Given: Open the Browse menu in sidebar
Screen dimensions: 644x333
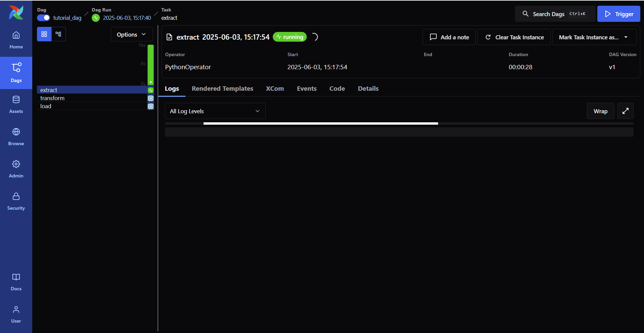Looking at the screenshot, I should [x=16, y=137].
